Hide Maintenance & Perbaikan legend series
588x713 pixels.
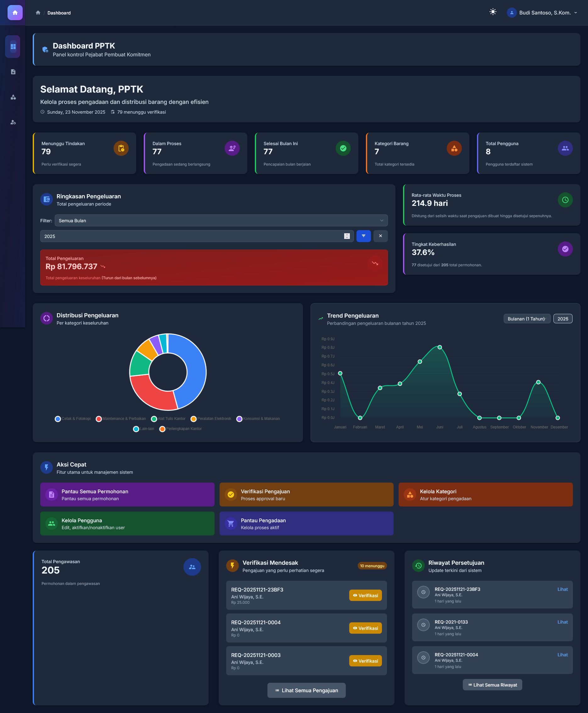[x=121, y=419]
